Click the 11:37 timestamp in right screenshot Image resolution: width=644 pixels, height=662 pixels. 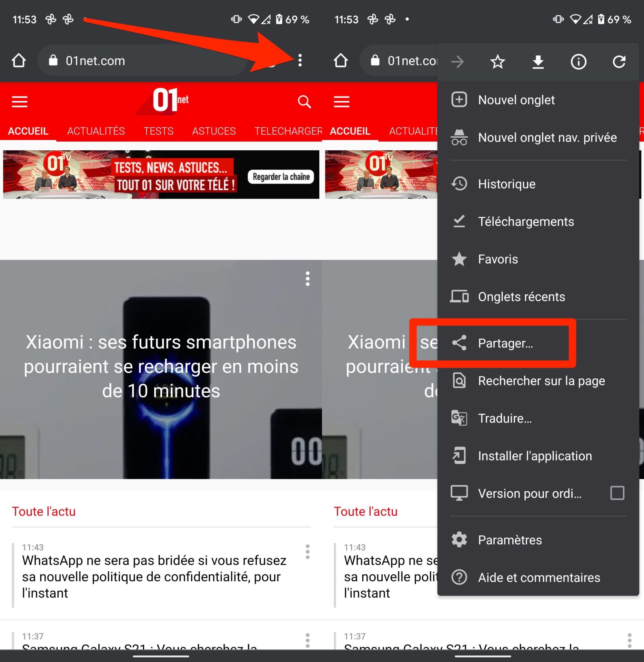(x=355, y=636)
